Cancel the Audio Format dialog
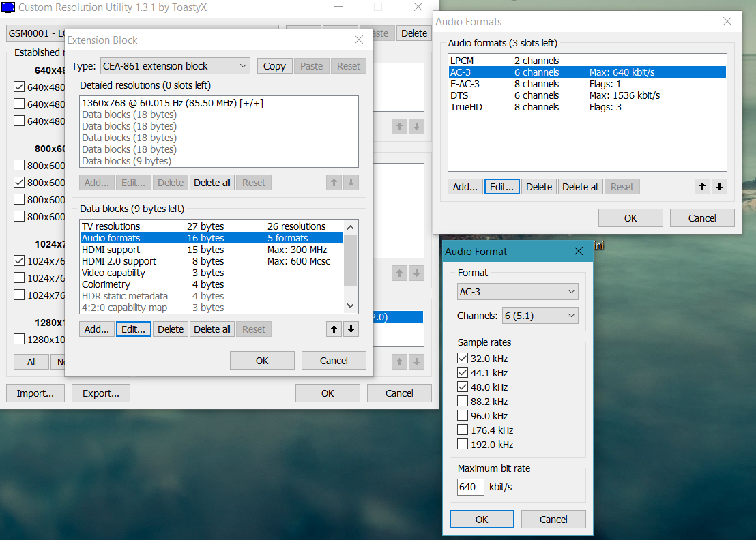Image resolution: width=756 pixels, height=540 pixels. click(x=553, y=520)
